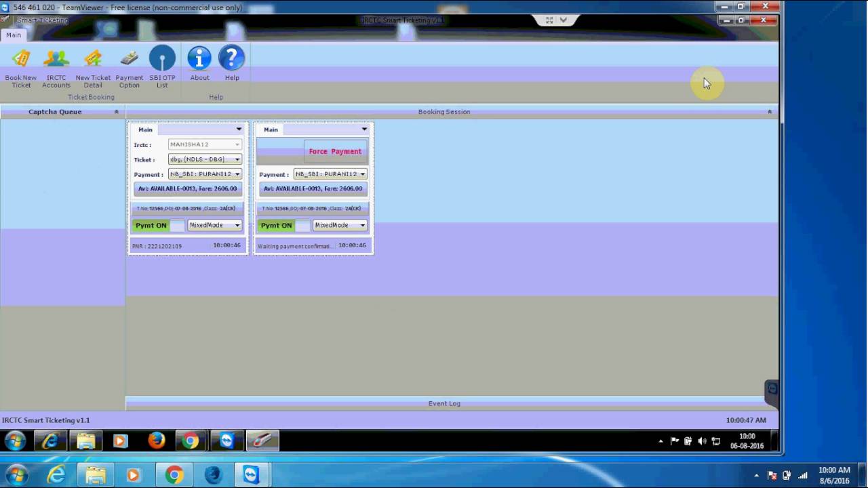The height and width of the screenshot is (488, 868).
Task: Click the header dropdown arrow of MANISHA12 session
Action: (239, 129)
